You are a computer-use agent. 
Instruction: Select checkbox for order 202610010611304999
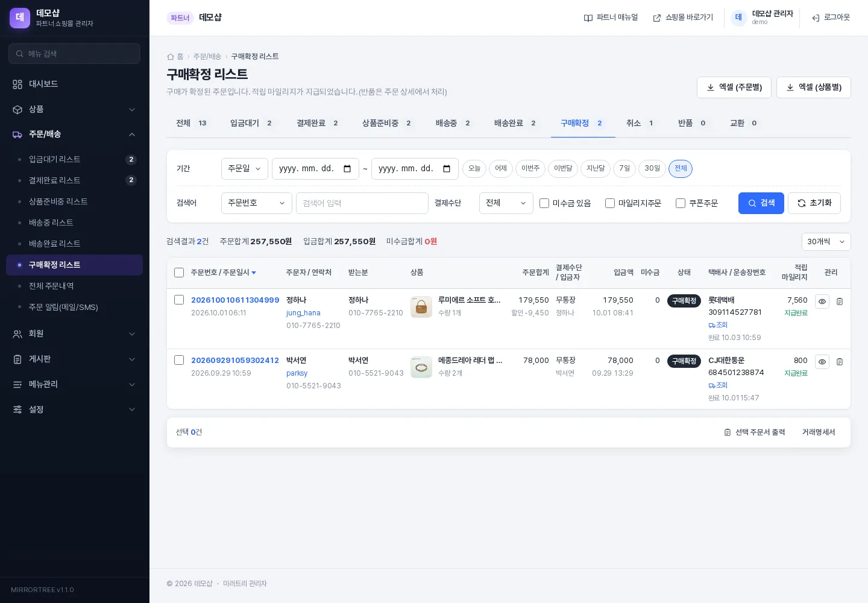179,300
